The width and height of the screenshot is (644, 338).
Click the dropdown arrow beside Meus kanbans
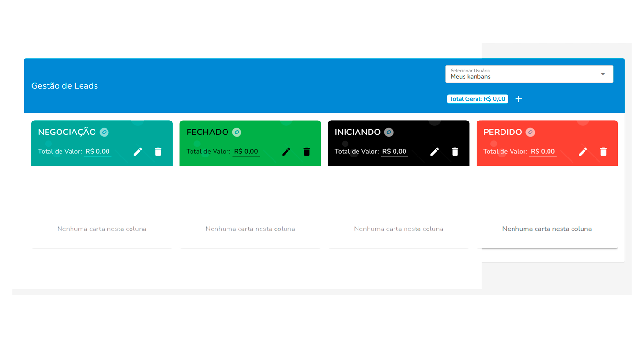click(603, 74)
